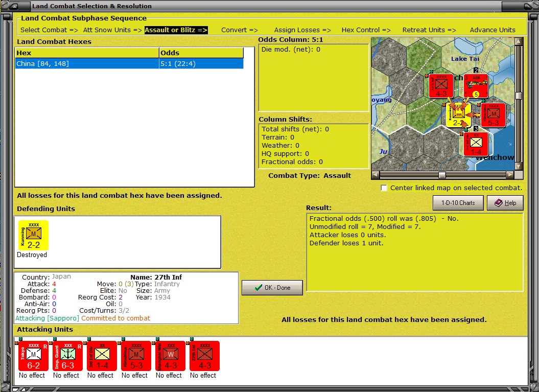Click the Hex column header
Screen dimensions: 539x392
pyautogui.click(x=87, y=53)
